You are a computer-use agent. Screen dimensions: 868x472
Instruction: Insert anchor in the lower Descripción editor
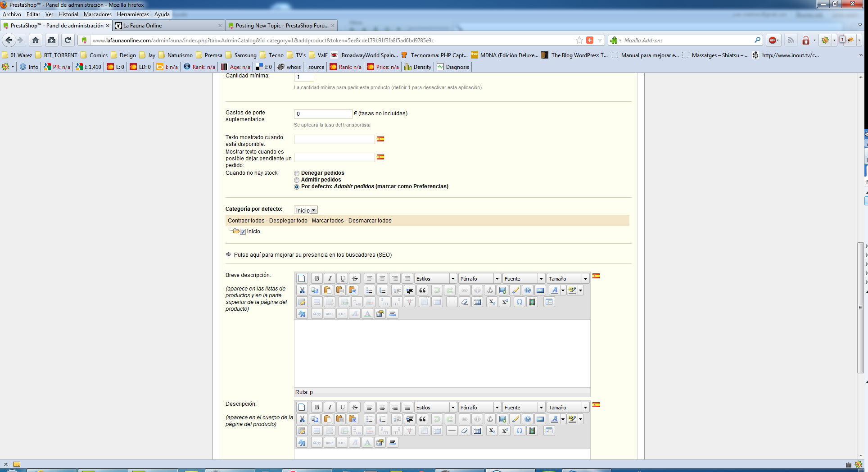point(490,419)
